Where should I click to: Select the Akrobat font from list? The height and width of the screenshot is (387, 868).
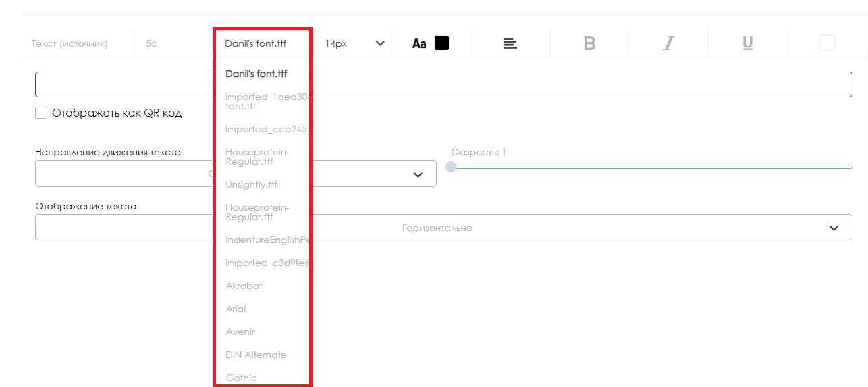click(244, 286)
